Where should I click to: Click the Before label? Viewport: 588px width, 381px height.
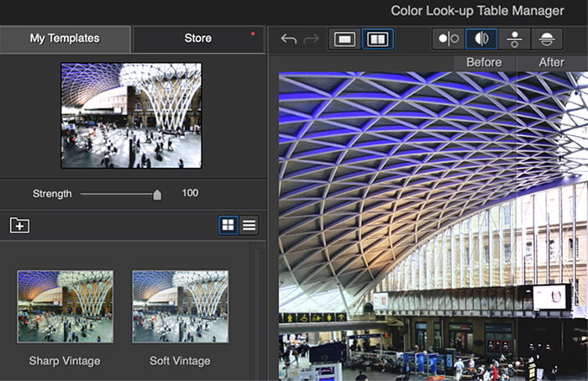[484, 62]
